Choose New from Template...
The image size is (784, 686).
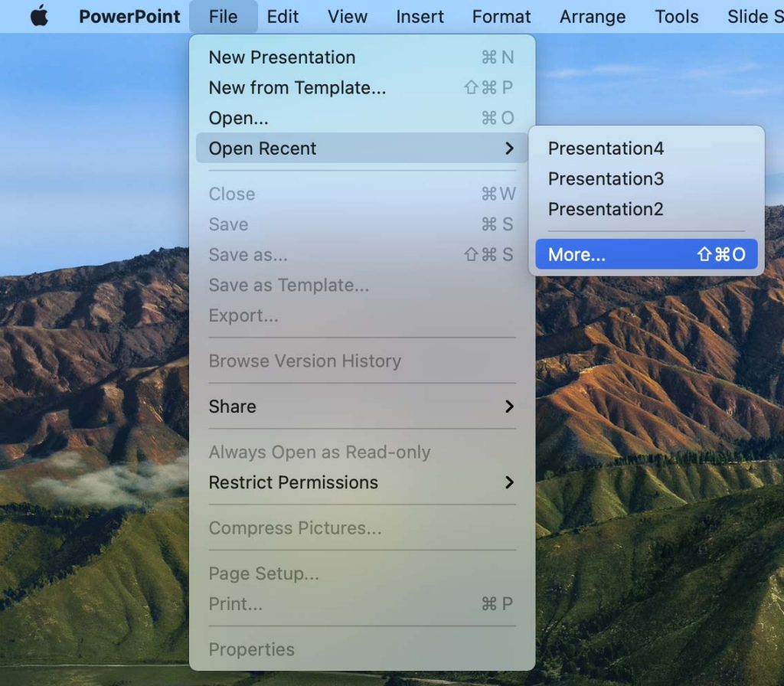pyautogui.click(x=297, y=87)
